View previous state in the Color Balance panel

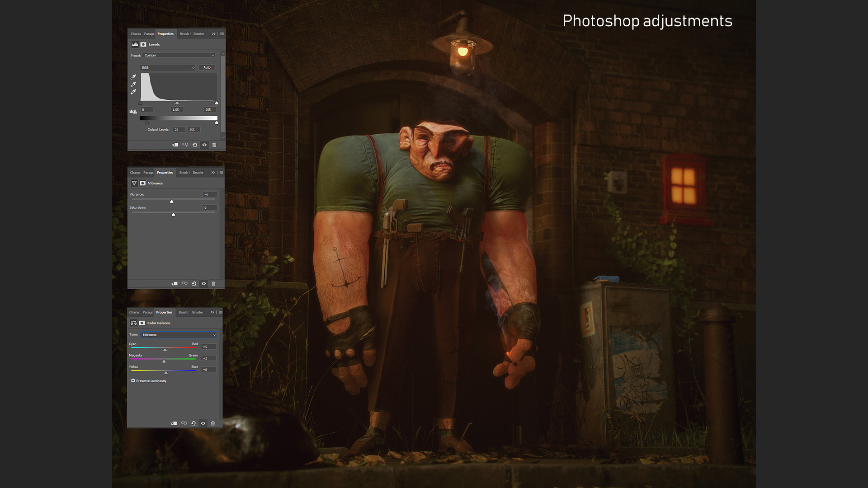pyautogui.click(x=184, y=423)
